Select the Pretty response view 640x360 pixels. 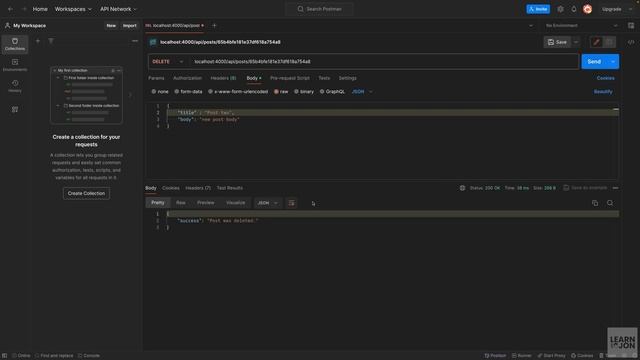pyautogui.click(x=158, y=203)
